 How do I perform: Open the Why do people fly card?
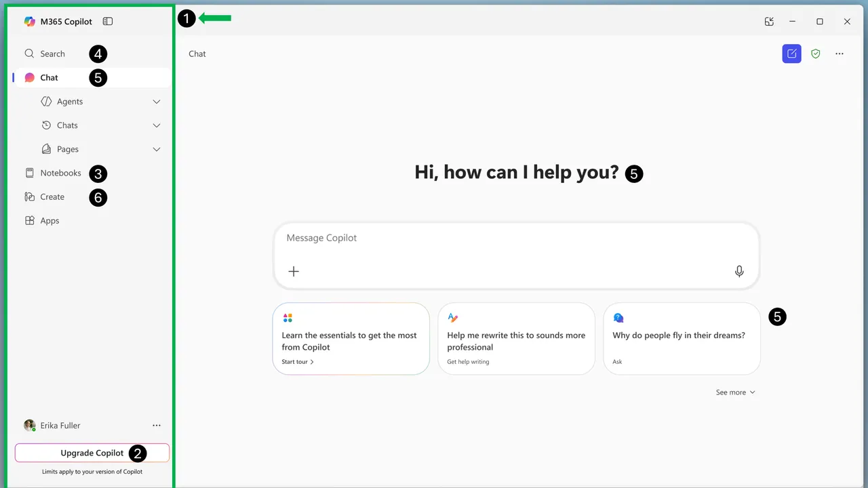pyautogui.click(x=682, y=338)
